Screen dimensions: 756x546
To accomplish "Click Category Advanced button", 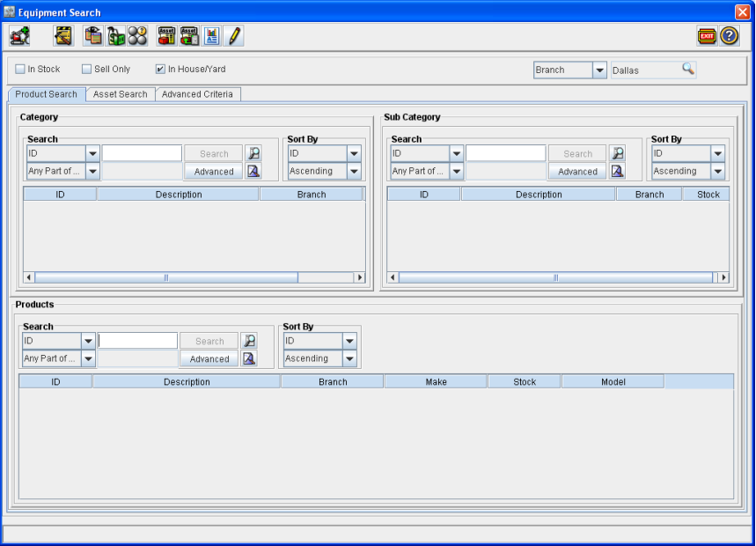I will point(214,171).
